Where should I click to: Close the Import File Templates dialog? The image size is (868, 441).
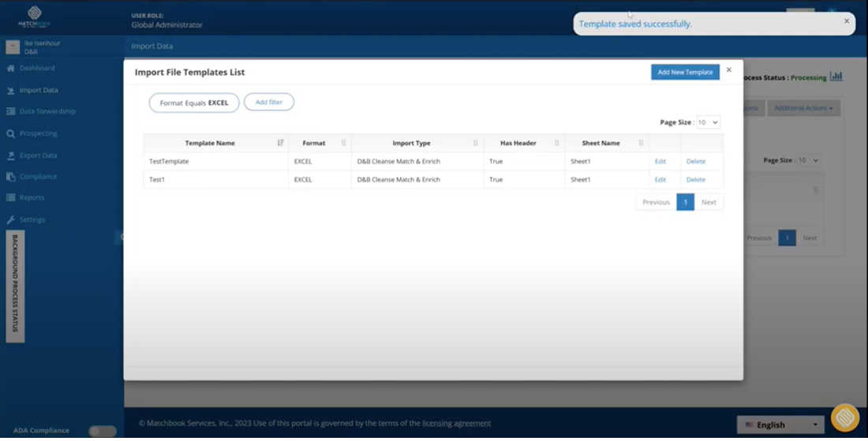coord(728,69)
